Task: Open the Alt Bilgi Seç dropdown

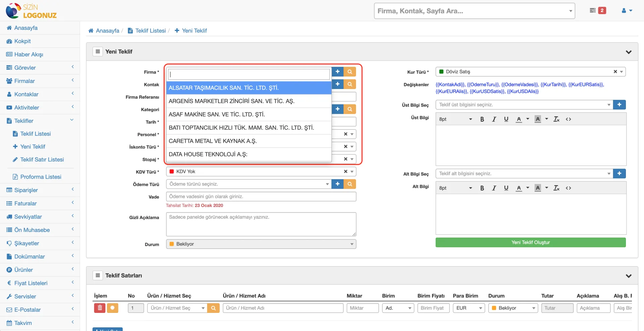Action: click(x=524, y=174)
